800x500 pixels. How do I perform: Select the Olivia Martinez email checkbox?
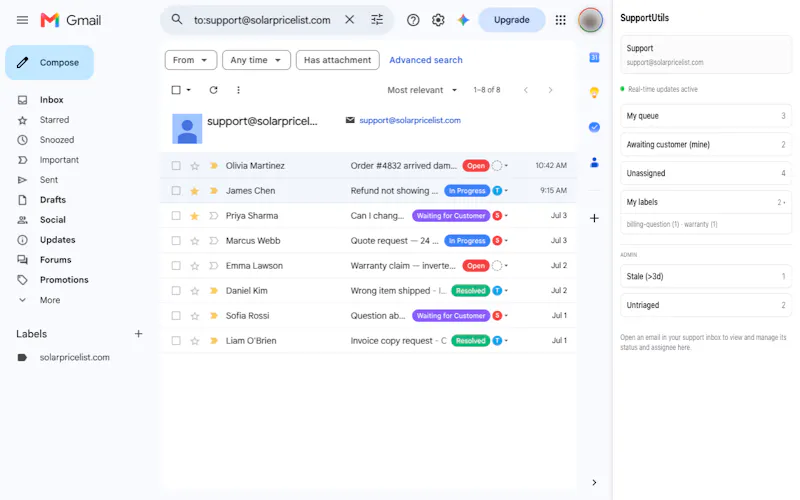(x=176, y=166)
